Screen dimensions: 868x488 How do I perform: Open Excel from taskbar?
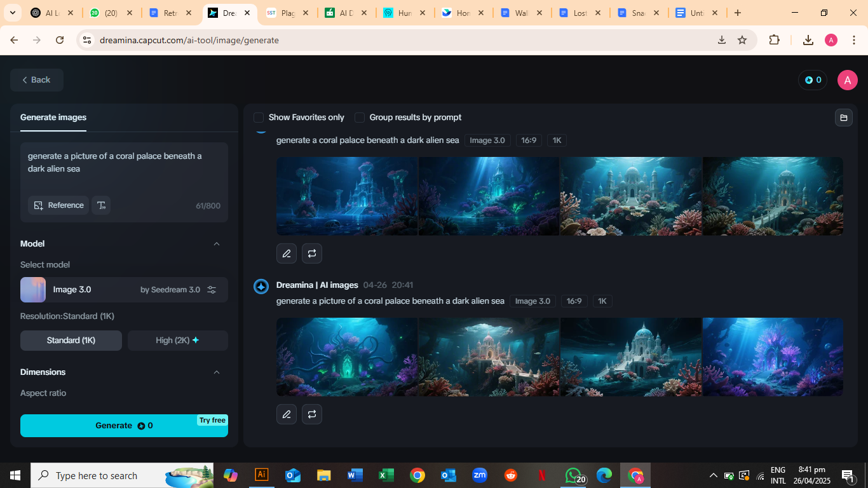coord(386,475)
